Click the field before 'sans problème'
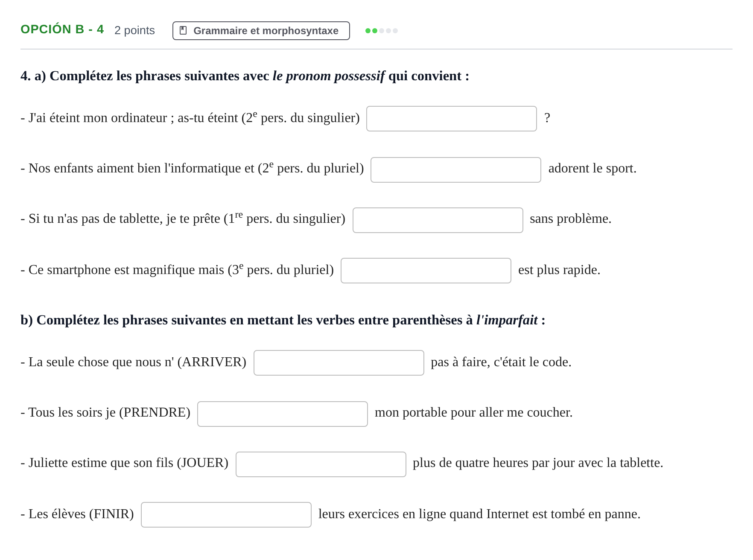 click(x=438, y=220)
